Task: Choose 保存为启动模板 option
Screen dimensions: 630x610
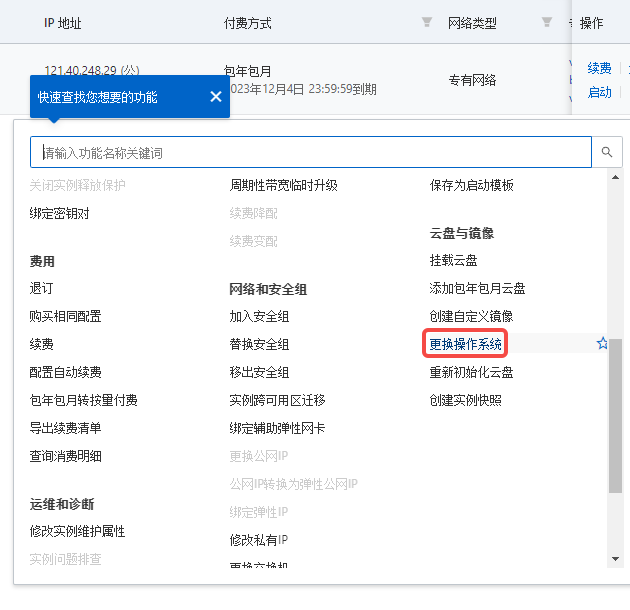Action: (x=471, y=185)
